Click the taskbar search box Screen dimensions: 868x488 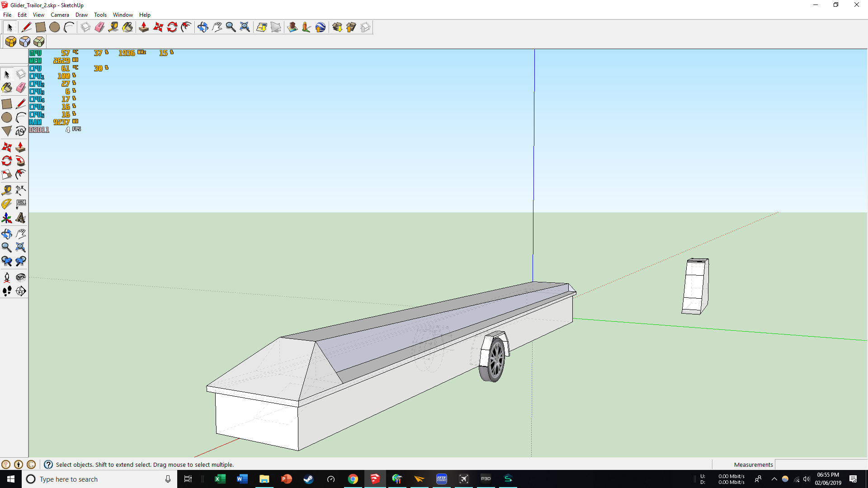coord(99,479)
